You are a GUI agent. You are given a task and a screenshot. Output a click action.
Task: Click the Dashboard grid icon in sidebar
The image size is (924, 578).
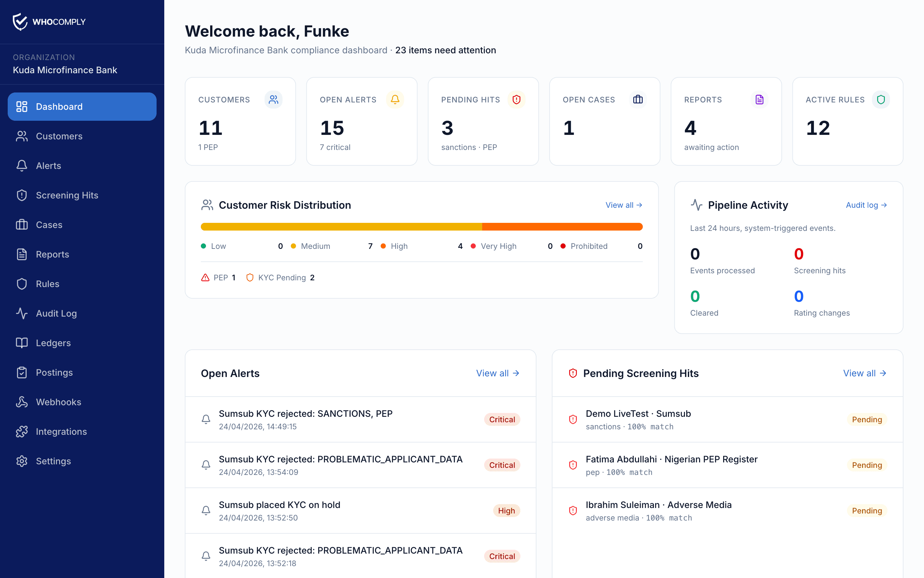[22, 107]
